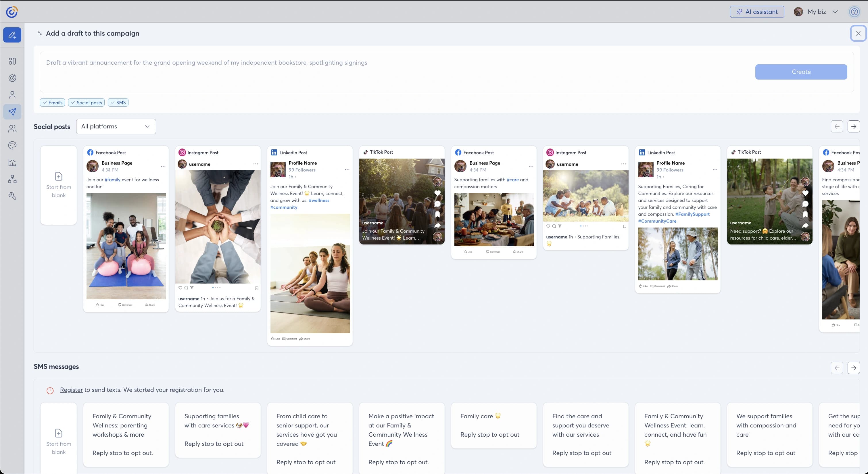Image resolution: width=868 pixels, height=474 pixels.
Task: Choose SMS 'Supporting families with care services'
Action: (218, 430)
